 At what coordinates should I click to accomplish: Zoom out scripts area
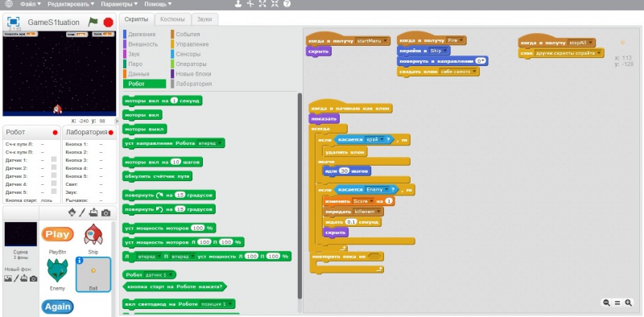tap(606, 303)
